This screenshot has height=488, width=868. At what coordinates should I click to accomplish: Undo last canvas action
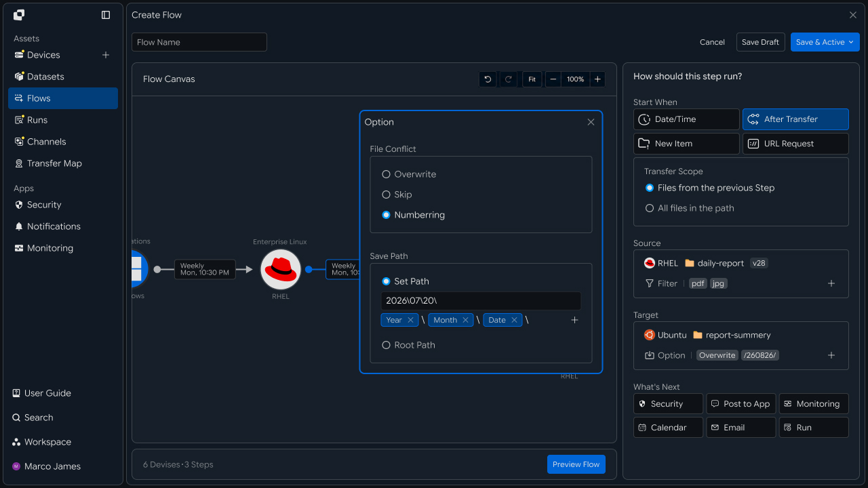[487, 79]
